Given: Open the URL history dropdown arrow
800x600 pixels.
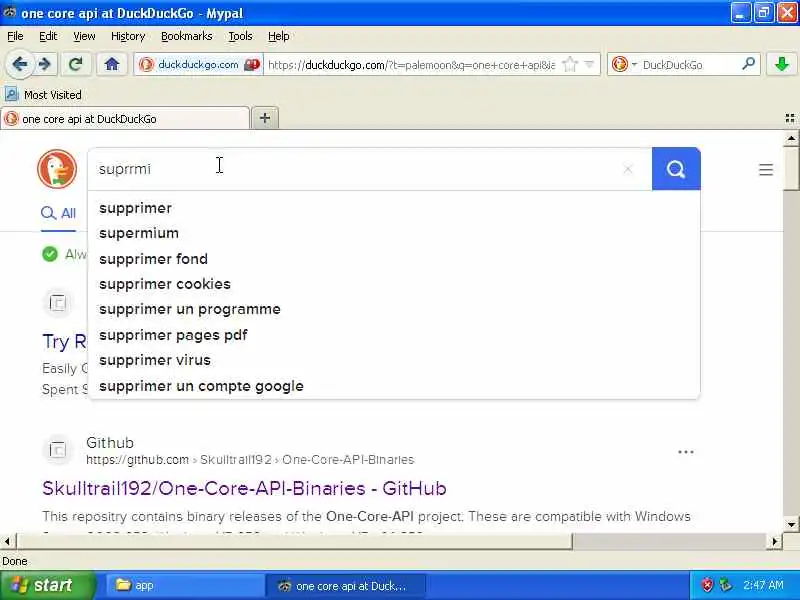Looking at the screenshot, I should pyautogui.click(x=589, y=65).
